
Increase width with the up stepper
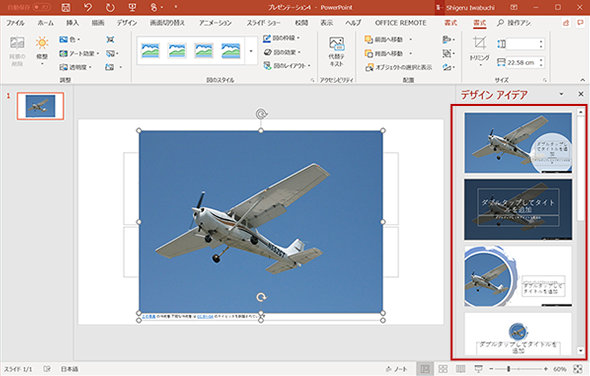pos(541,60)
